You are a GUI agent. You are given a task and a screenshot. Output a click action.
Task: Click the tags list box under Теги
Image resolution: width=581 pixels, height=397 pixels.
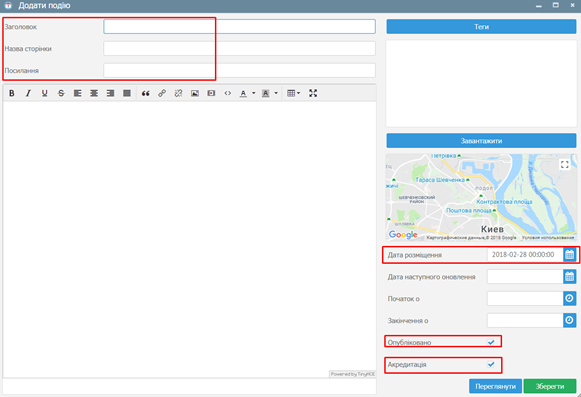point(481,83)
